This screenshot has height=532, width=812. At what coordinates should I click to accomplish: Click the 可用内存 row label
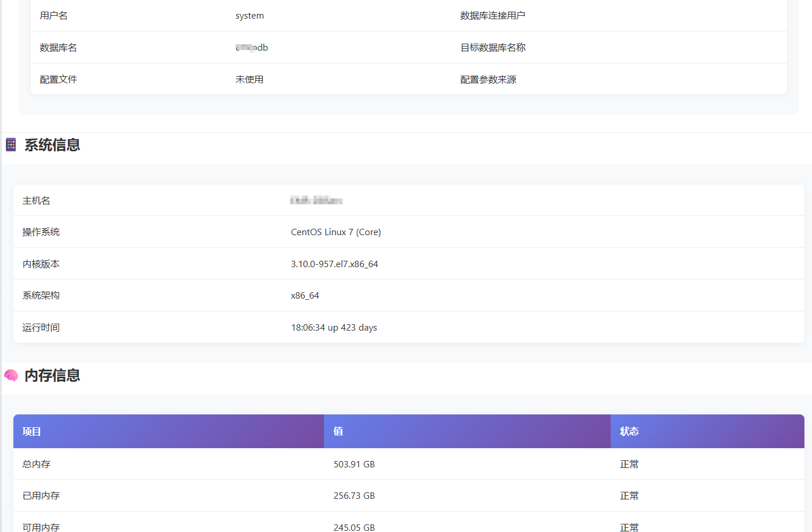tap(41, 527)
